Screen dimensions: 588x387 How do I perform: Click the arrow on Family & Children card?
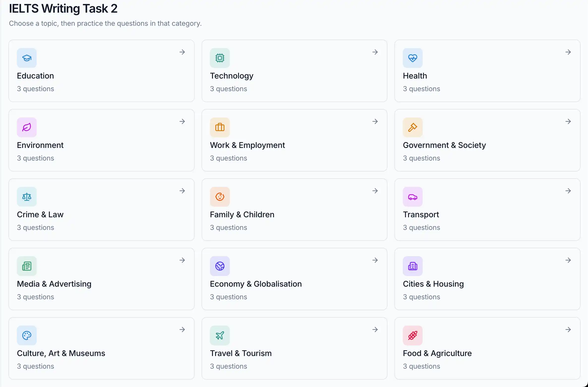375,191
